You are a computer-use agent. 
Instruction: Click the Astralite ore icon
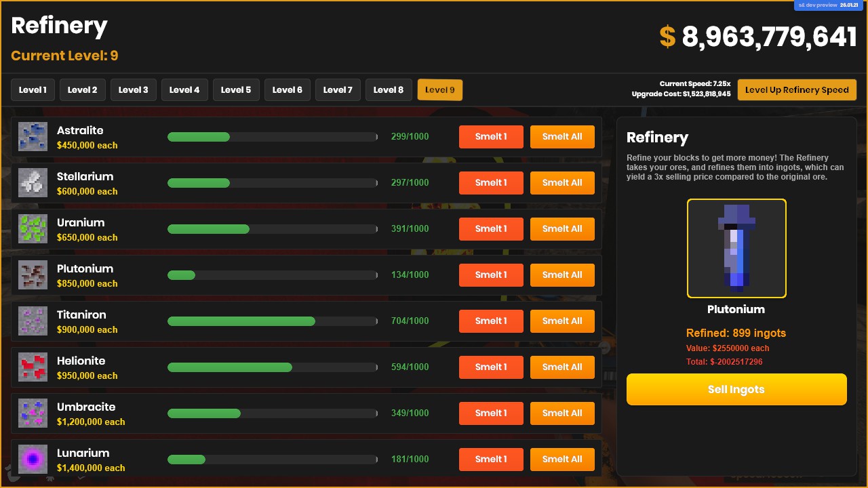pos(33,137)
